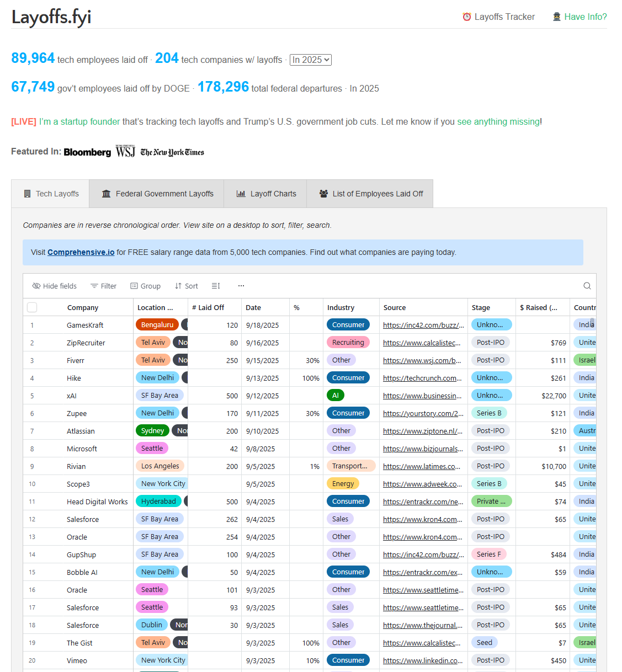The width and height of the screenshot is (622, 672).
Task: Toggle the select-all checkbox in header
Action: pyautogui.click(x=32, y=307)
